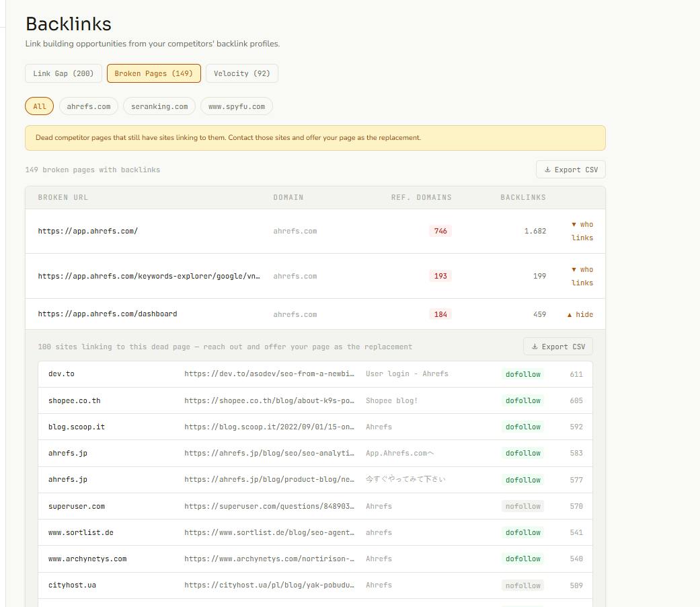Viewport: 700px width, 607px height.
Task: Click the Domain column header
Action: [288, 197]
